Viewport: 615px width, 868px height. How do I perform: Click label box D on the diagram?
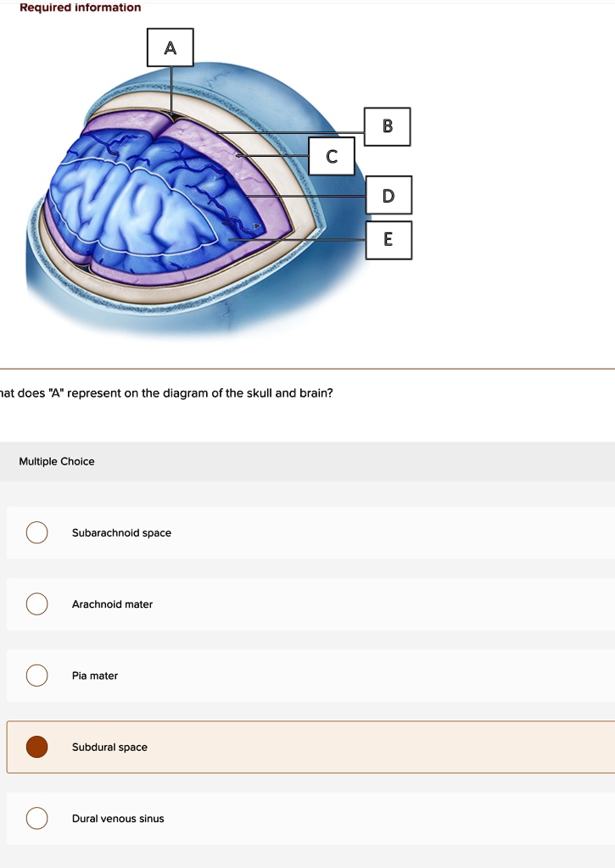pyautogui.click(x=389, y=195)
